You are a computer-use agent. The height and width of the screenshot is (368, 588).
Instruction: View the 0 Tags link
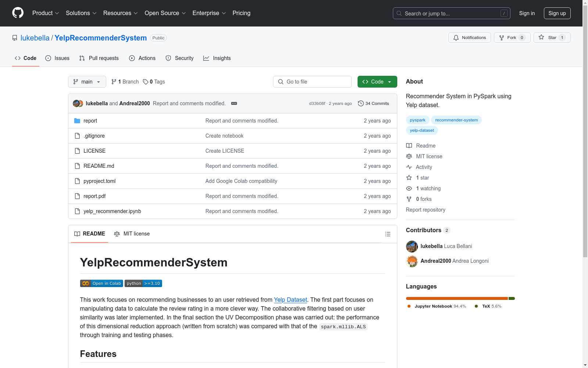click(x=154, y=82)
